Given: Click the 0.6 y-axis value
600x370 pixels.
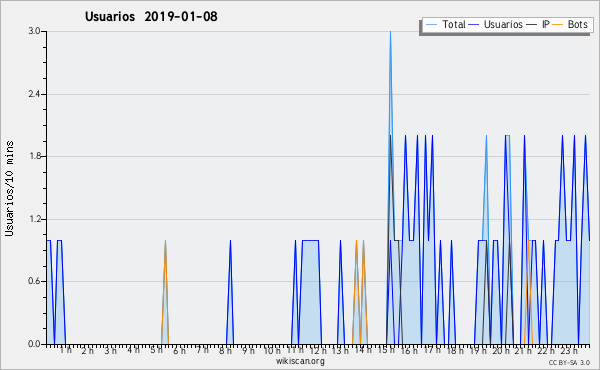Looking at the screenshot, I should [34, 281].
